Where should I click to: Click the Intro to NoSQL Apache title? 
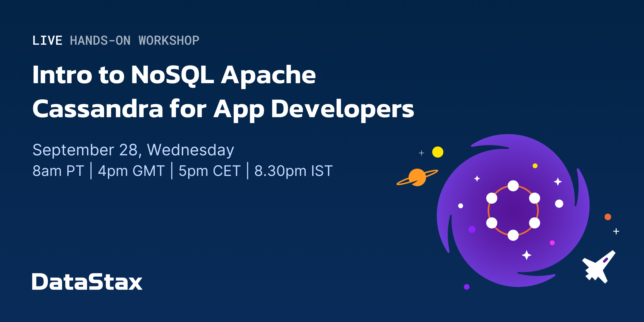174,75
